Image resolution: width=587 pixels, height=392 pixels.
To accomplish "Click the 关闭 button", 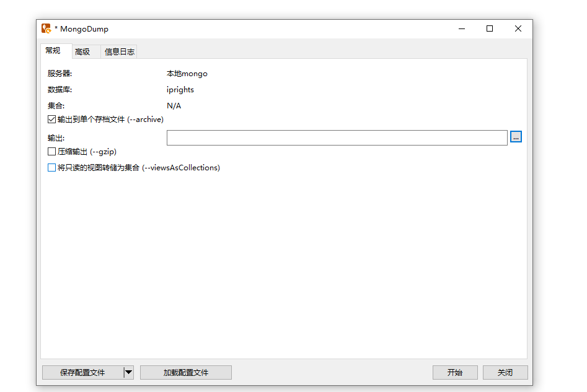I will pos(505,373).
